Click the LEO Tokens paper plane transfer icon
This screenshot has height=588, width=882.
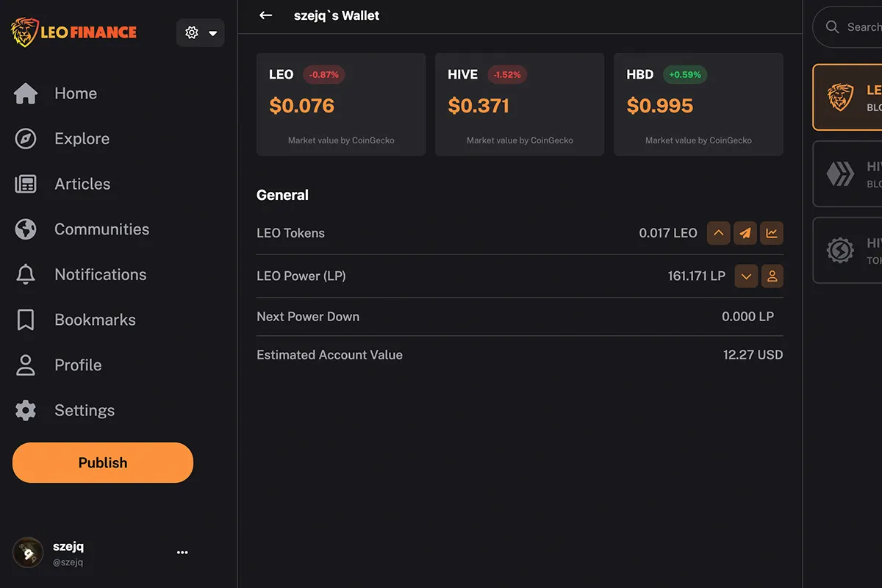click(x=745, y=233)
